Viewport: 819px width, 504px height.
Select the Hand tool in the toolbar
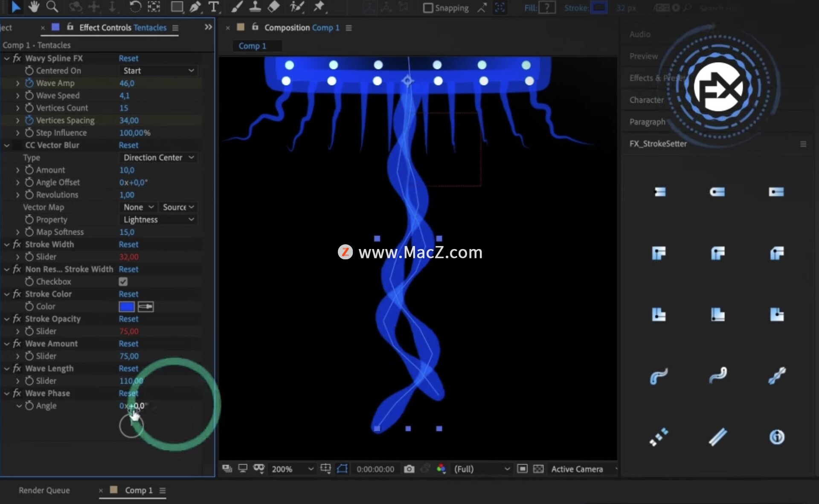pyautogui.click(x=34, y=6)
